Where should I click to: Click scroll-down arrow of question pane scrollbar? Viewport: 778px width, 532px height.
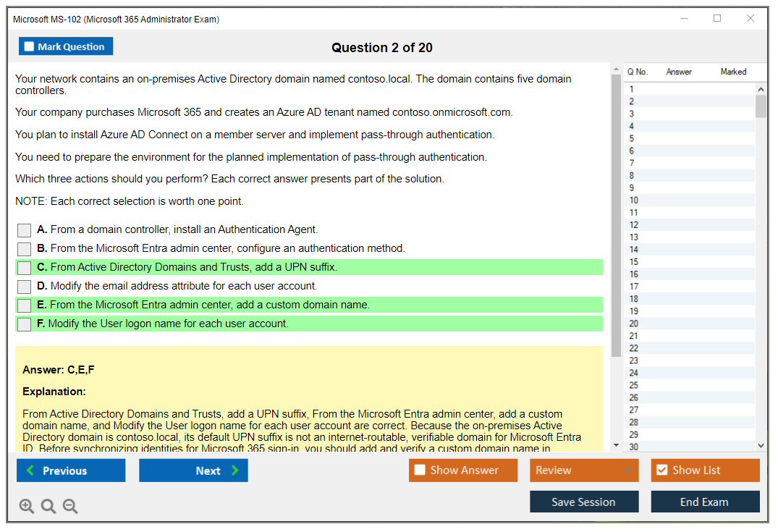(x=616, y=445)
